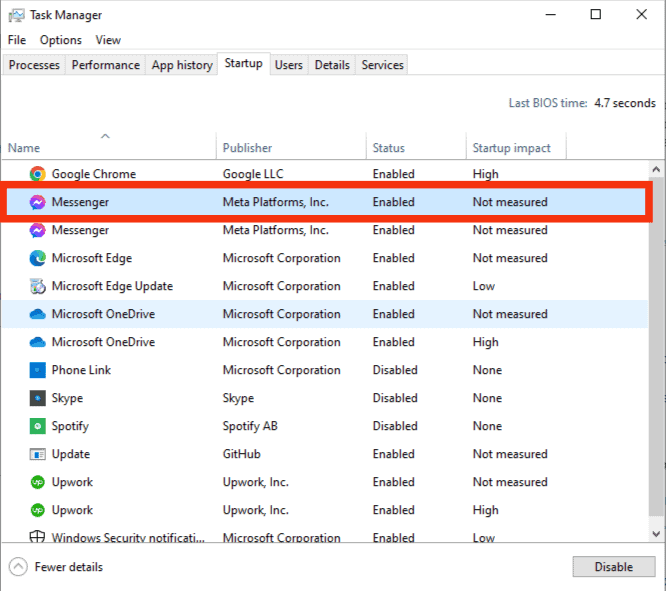Switch to the App history tab

coord(182,65)
